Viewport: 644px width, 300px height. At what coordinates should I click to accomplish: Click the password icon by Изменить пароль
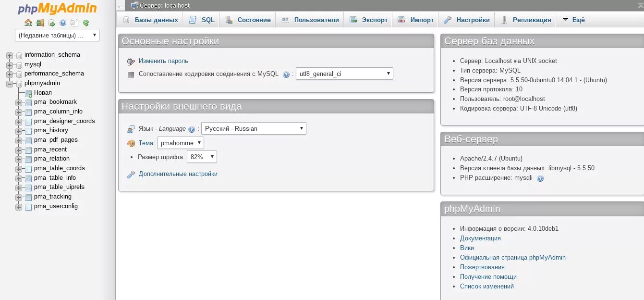[131, 61]
